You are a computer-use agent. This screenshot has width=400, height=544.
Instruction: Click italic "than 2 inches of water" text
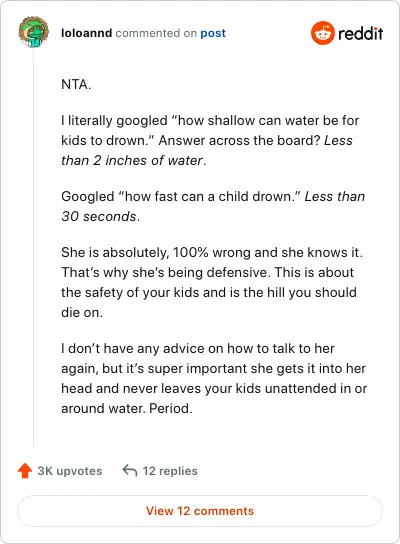[132, 160]
